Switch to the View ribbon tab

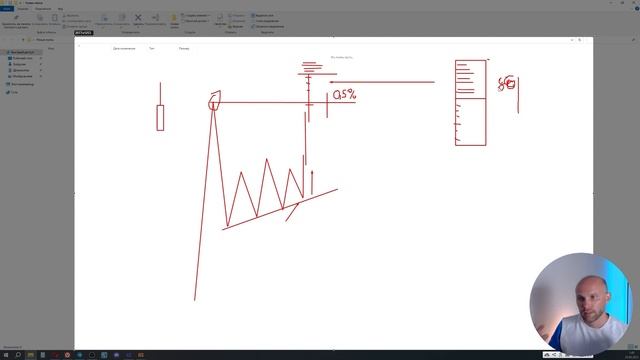(x=60, y=9)
